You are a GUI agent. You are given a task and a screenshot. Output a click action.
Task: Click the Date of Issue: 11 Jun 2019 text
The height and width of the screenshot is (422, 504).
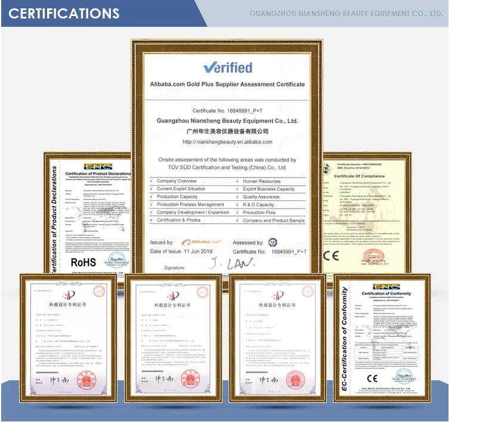point(181,252)
